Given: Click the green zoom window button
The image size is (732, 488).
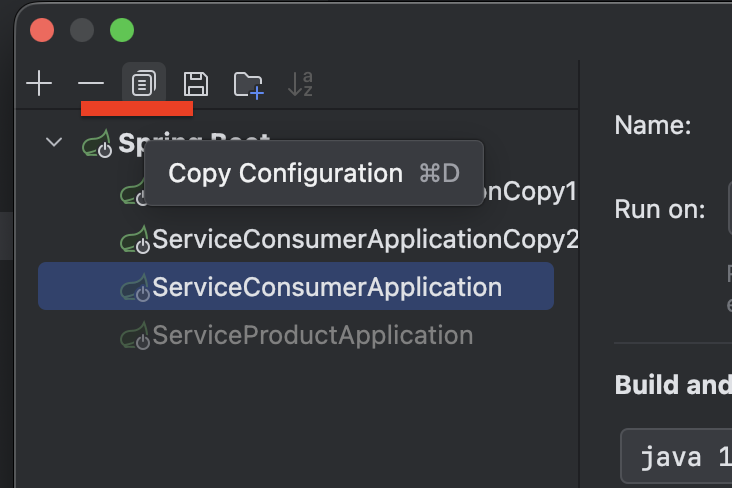Looking at the screenshot, I should pyautogui.click(x=122, y=30).
